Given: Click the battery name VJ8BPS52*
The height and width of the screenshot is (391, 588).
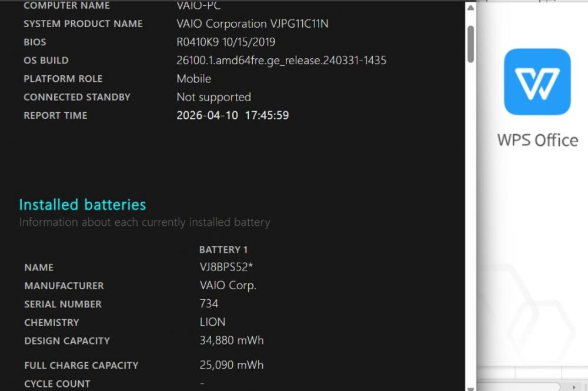Looking at the screenshot, I should click(x=226, y=267).
